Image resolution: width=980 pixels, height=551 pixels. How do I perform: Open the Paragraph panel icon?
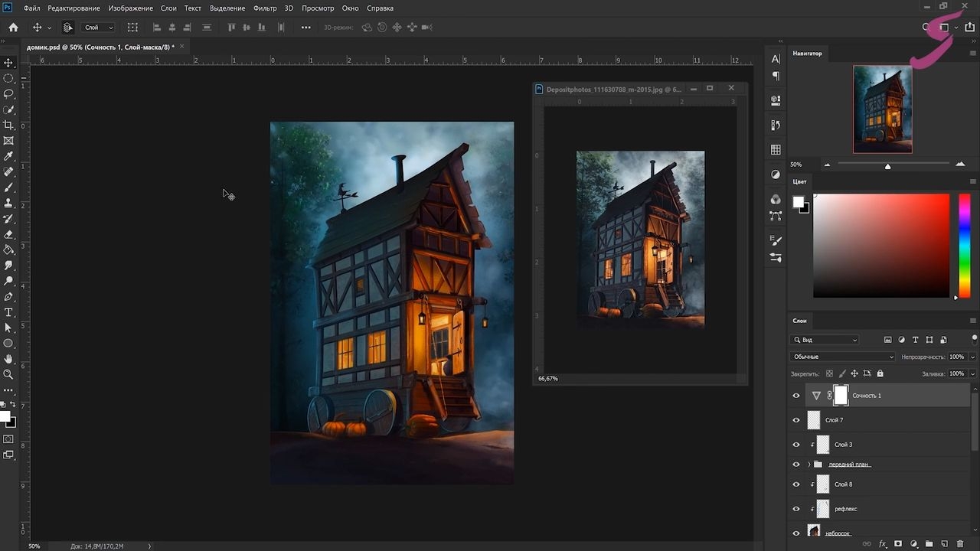(x=776, y=76)
